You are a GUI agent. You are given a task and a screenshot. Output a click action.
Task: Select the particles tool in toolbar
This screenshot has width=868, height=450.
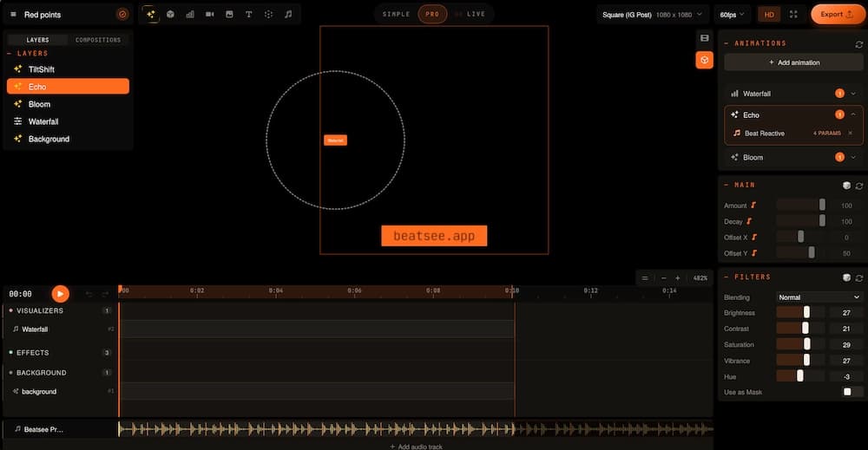[268, 15]
